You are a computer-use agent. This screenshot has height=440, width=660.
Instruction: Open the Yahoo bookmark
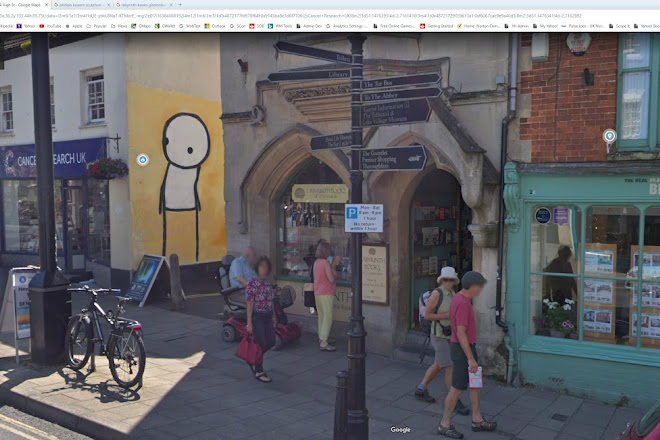click(x=26, y=26)
